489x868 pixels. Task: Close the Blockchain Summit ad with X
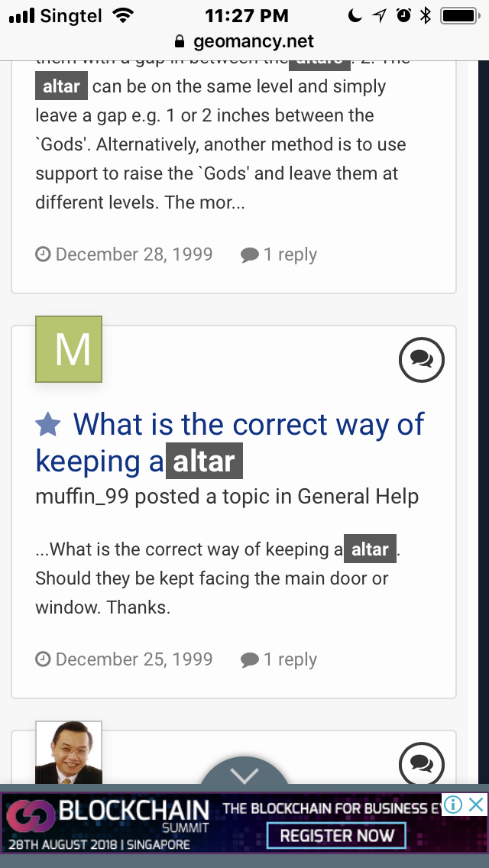click(x=476, y=804)
